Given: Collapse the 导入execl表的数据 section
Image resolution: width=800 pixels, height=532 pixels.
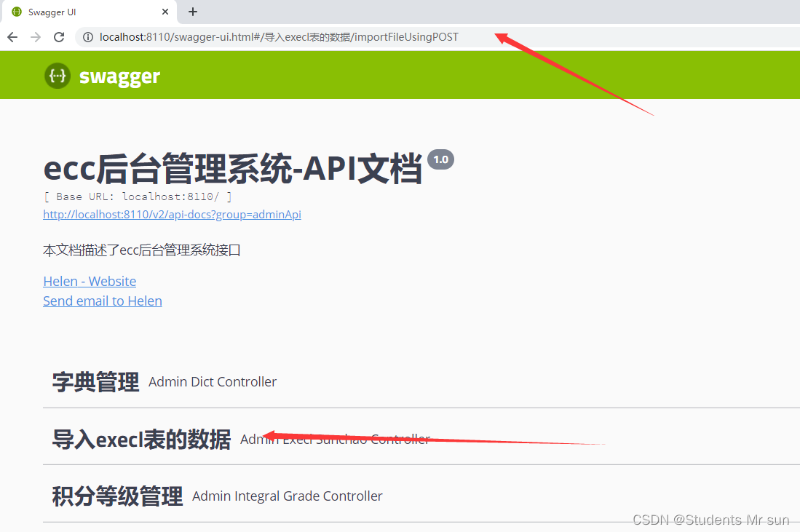Looking at the screenshot, I should tap(140, 439).
